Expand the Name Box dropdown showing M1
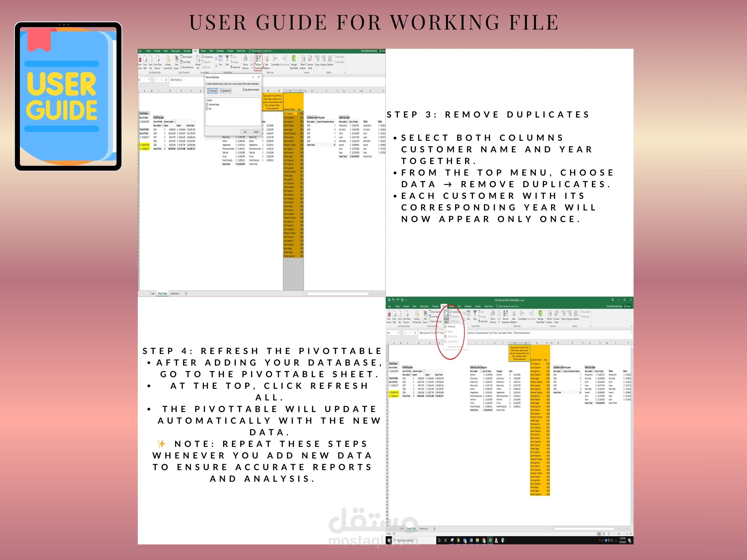 (x=398, y=333)
